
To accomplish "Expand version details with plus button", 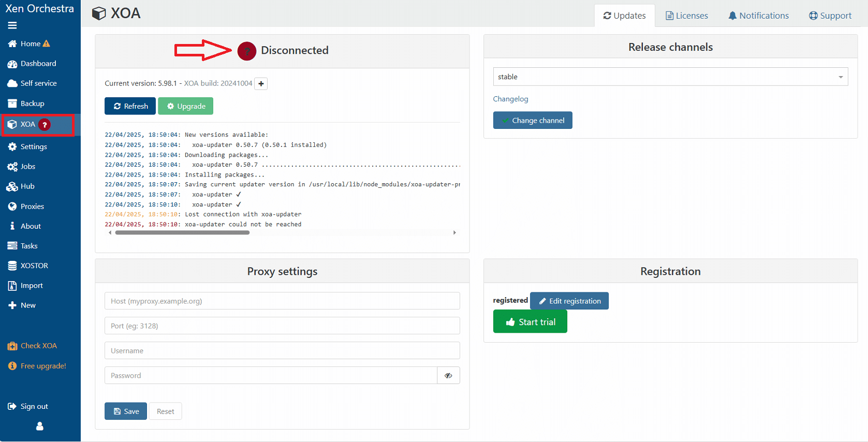I will (261, 84).
